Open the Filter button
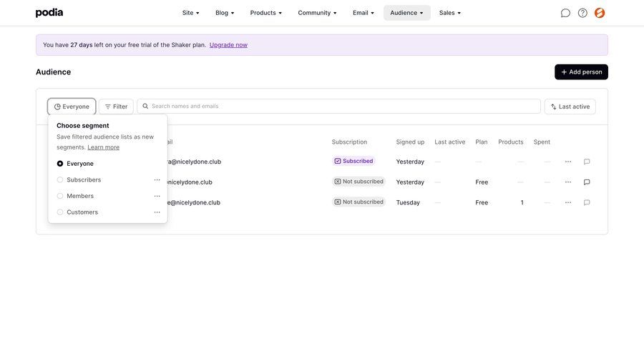Screen dimensions: 644x346 pyautogui.click(x=116, y=107)
